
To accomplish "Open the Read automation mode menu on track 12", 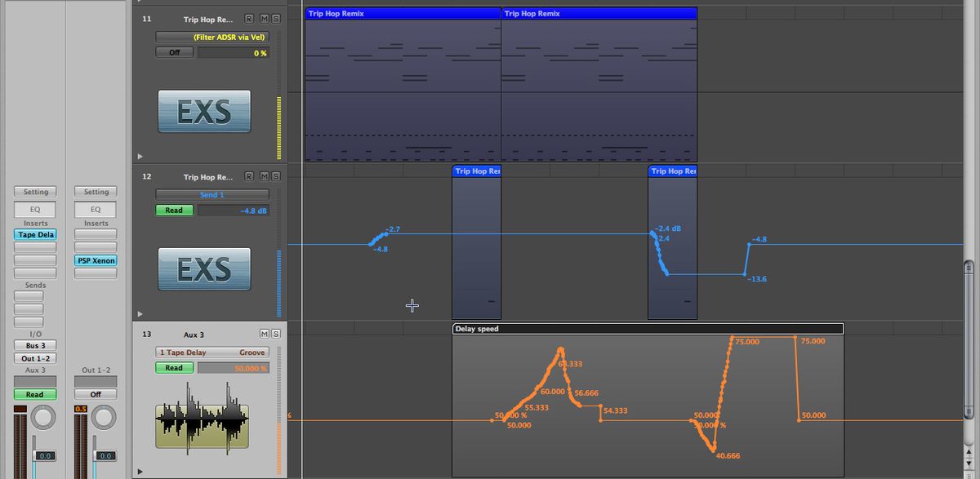I will click(x=173, y=210).
